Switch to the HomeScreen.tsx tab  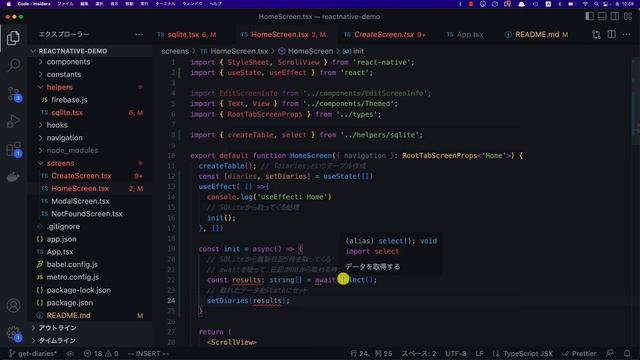[x=283, y=35]
